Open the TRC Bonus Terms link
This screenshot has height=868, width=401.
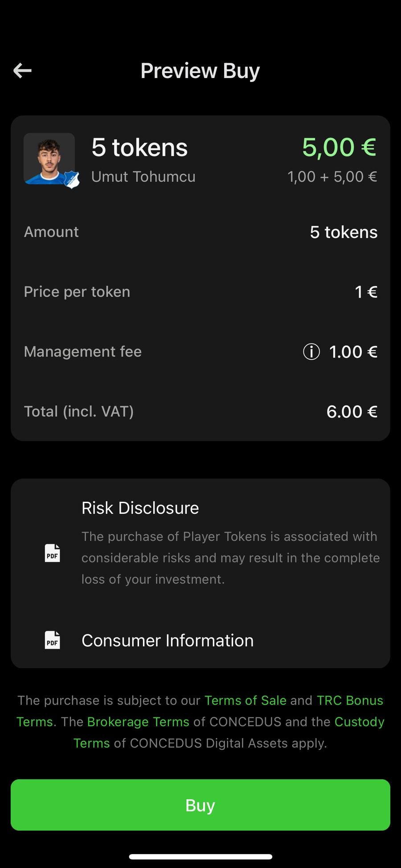click(350, 700)
